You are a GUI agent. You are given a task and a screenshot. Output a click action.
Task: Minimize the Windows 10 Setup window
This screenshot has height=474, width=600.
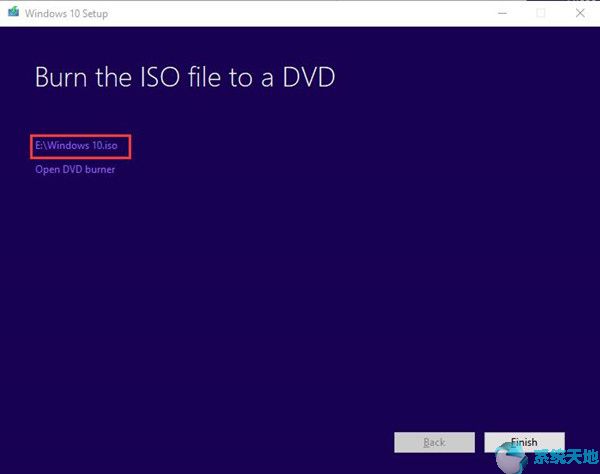tap(502, 13)
